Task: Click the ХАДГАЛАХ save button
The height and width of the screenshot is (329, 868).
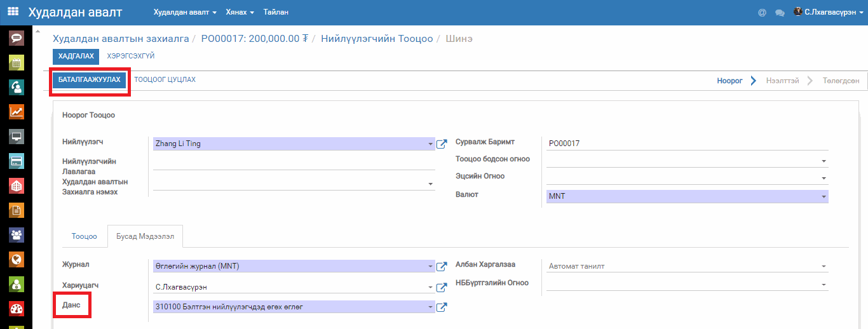Action: (76, 57)
